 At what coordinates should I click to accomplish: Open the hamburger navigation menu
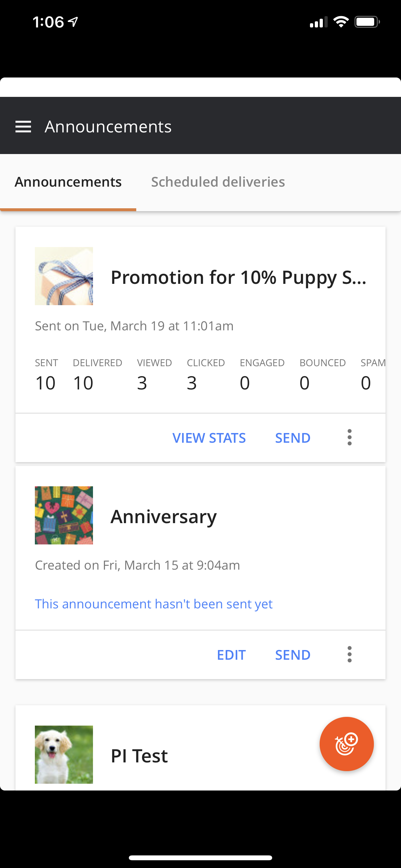click(x=23, y=127)
